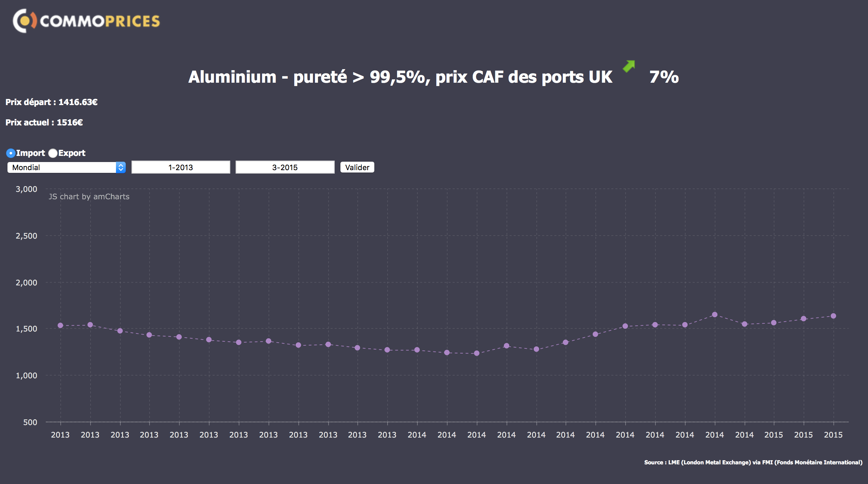The image size is (868, 484).
Task: Click the Prix actuel 1516€ text
Action: [44, 122]
